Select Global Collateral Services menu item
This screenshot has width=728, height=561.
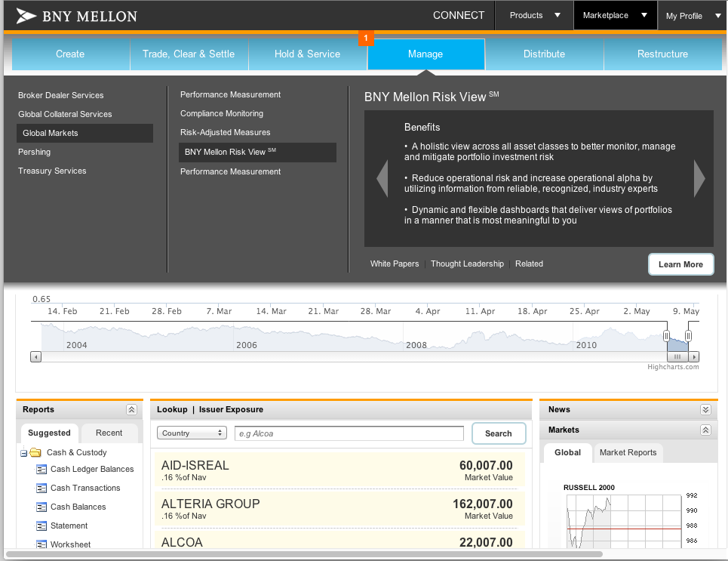[65, 114]
